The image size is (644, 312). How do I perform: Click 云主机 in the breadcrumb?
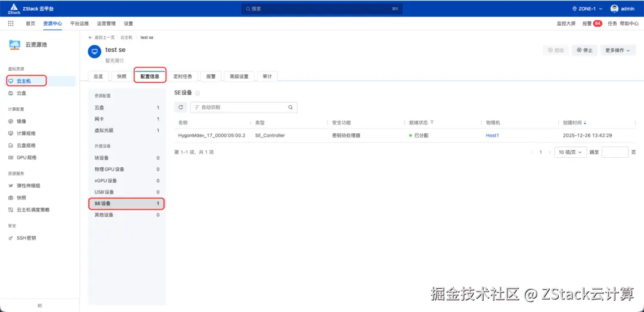pos(126,38)
